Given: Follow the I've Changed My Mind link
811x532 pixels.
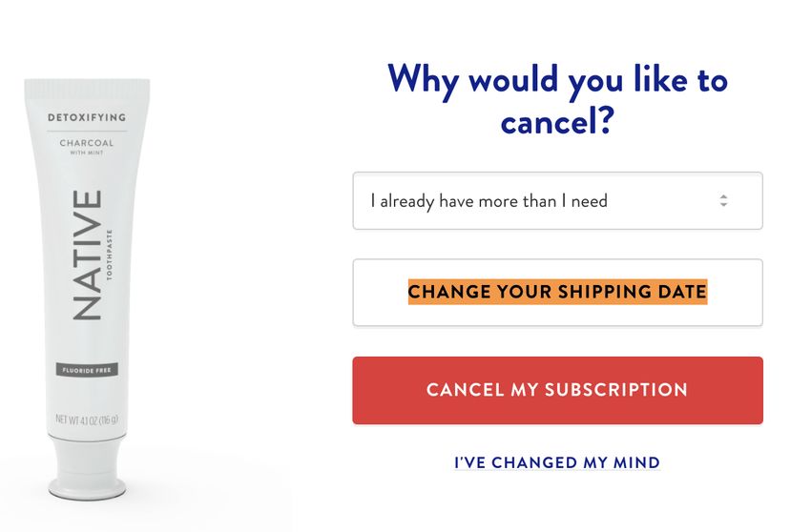Looking at the screenshot, I should point(557,462).
